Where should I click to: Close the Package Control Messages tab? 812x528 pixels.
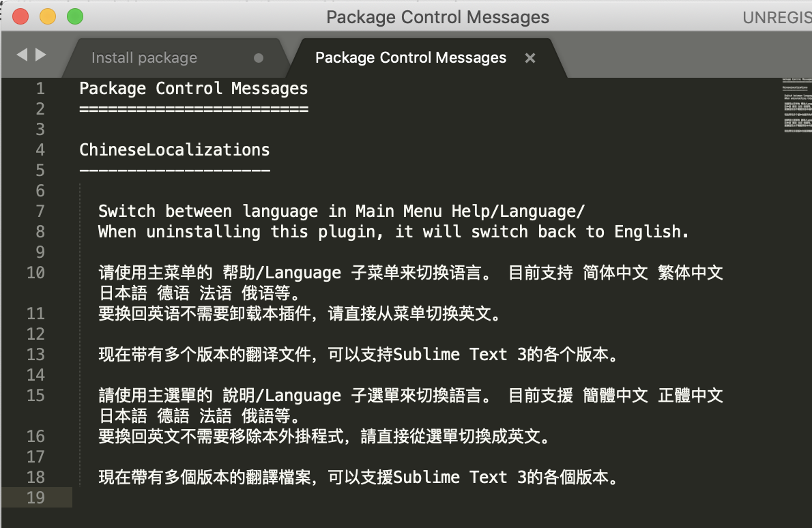[x=530, y=58]
